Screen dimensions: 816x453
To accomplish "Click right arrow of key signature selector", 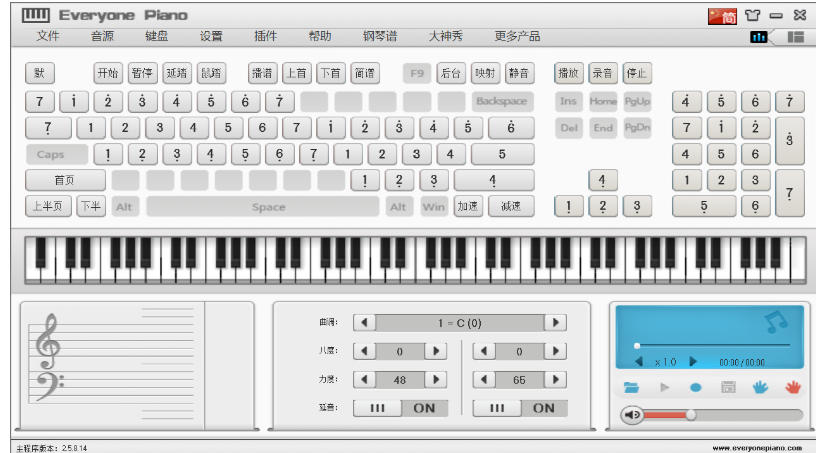I will pos(555,323).
